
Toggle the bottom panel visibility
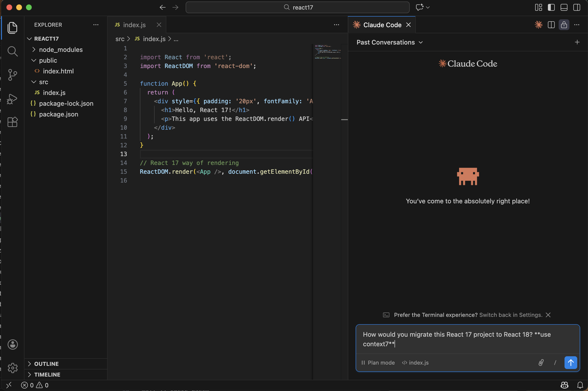click(x=564, y=7)
